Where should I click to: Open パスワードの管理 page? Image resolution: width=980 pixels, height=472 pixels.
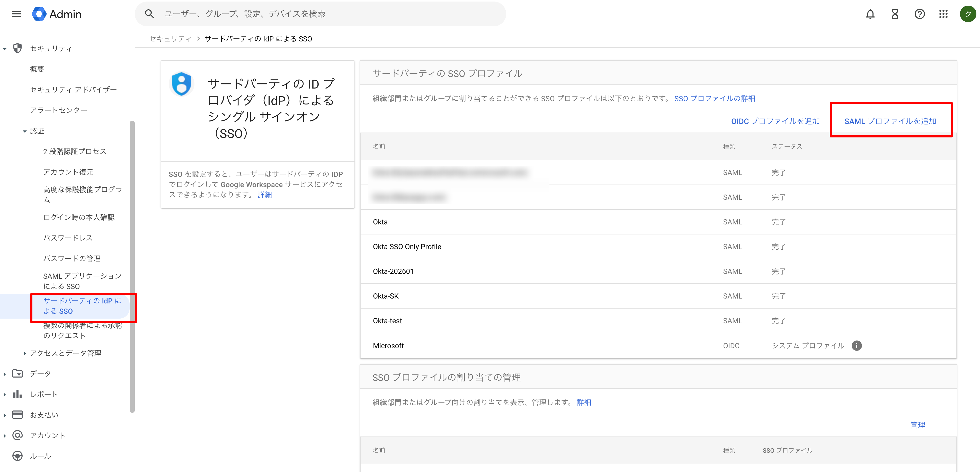pos(72,258)
